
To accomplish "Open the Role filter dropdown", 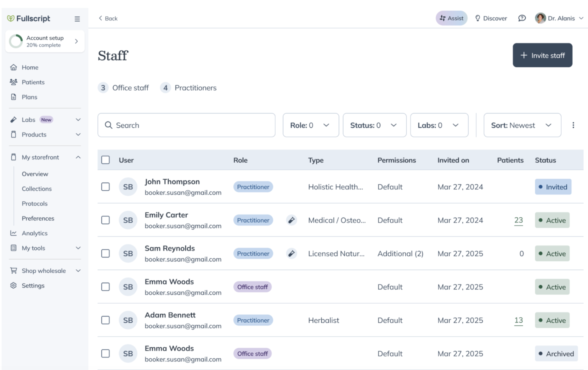I will coord(310,125).
